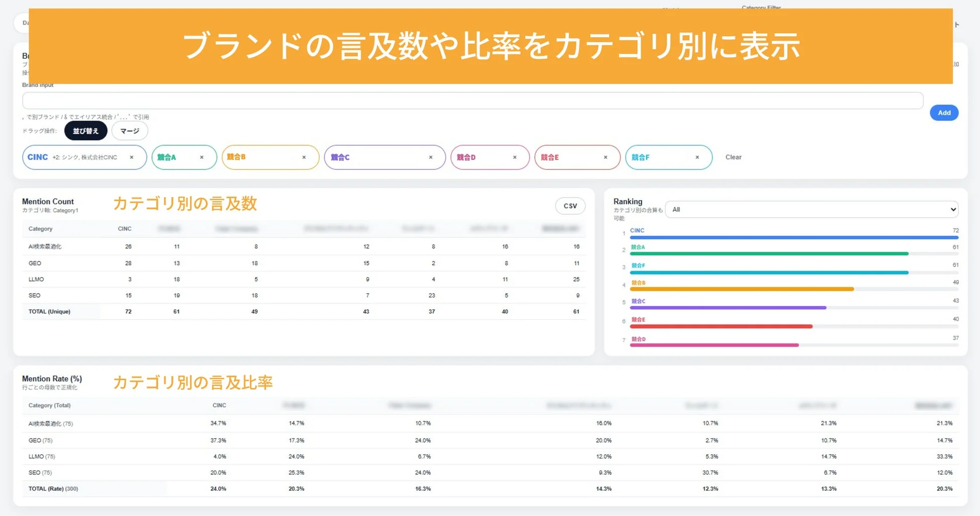Switch drag operation to マージ mode
Image resolution: width=980 pixels, height=516 pixels.
[x=129, y=131]
